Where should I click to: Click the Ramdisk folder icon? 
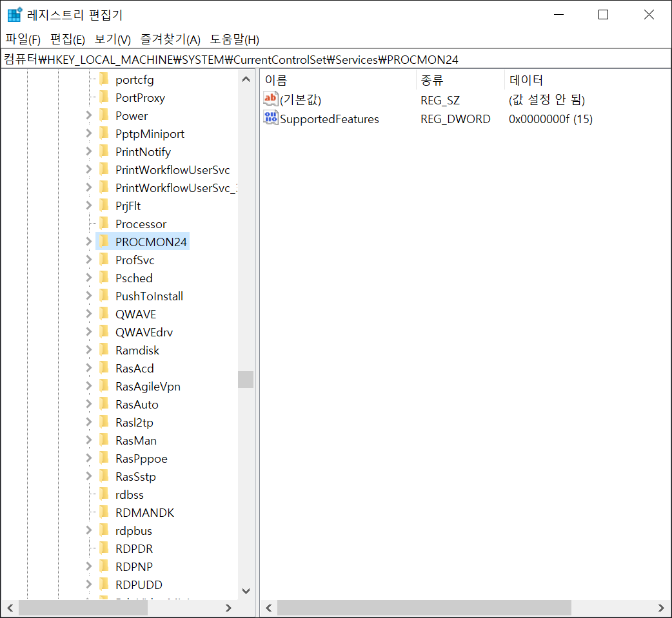pos(104,350)
